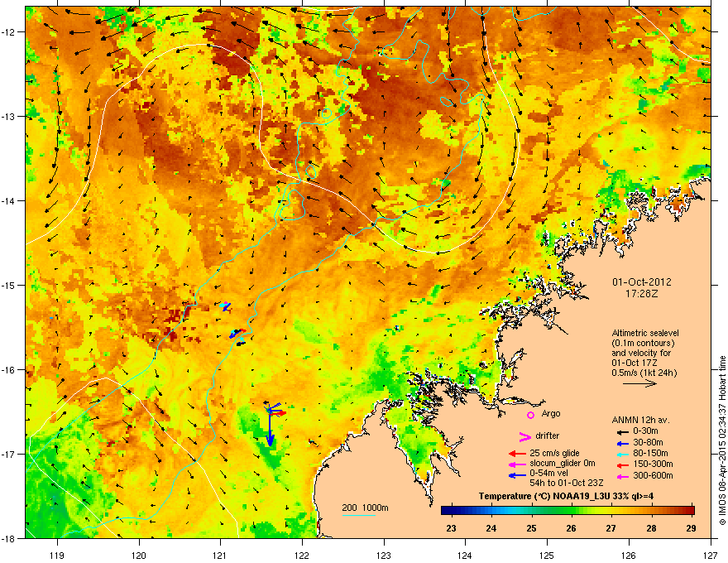Viewport: 728px width, 563px height.
Task: Click the cyan 80-150m ANMN legend arrow
Action: [x=622, y=454]
